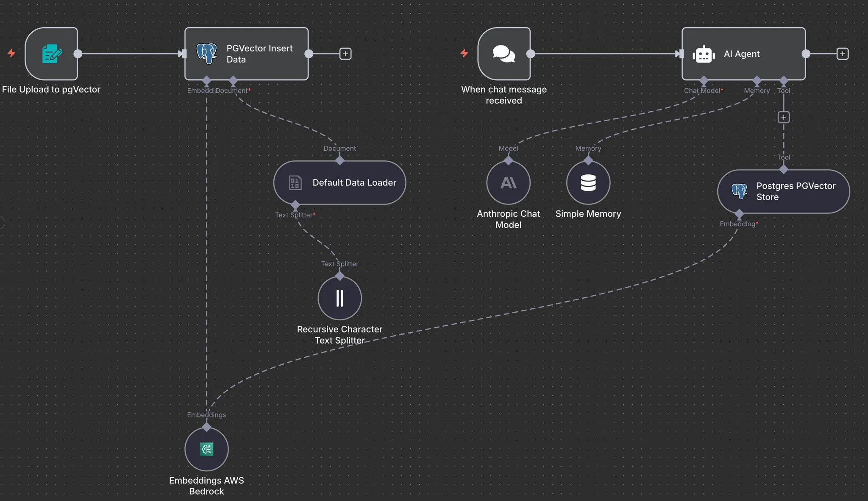
Task: Click the Recursive Character Text Splitter icon
Action: click(x=339, y=298)
